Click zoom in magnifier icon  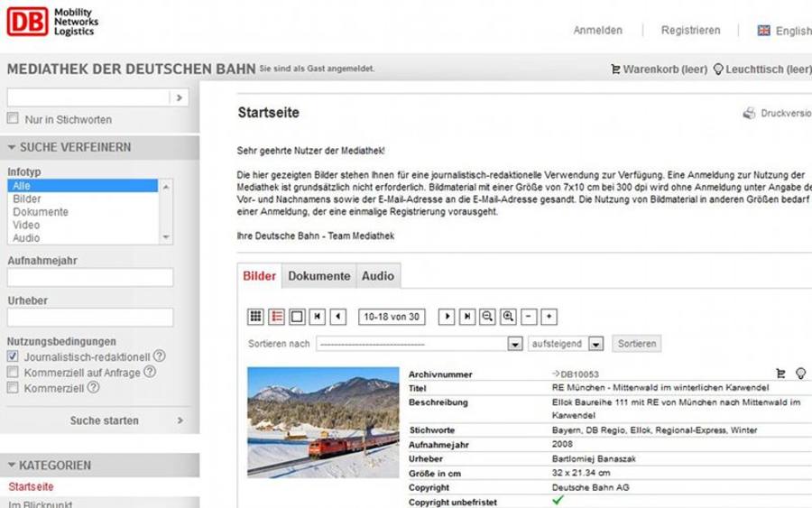508,317
